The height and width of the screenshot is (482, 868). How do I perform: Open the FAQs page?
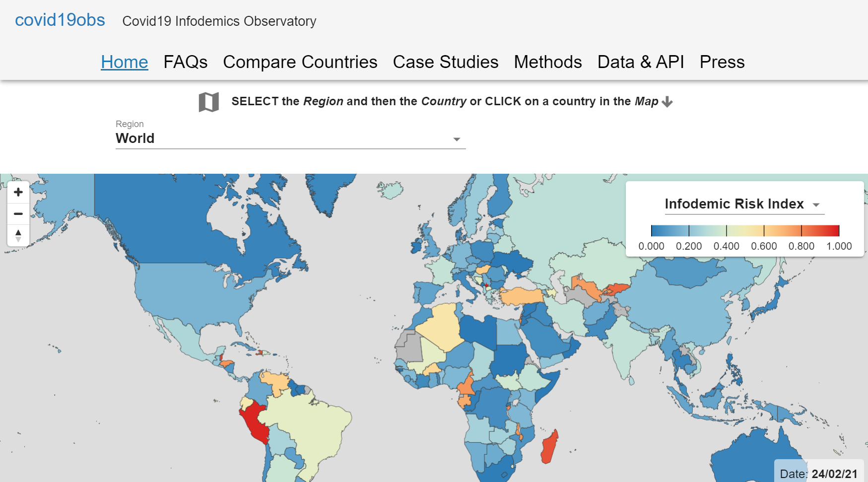coord(185,62)
